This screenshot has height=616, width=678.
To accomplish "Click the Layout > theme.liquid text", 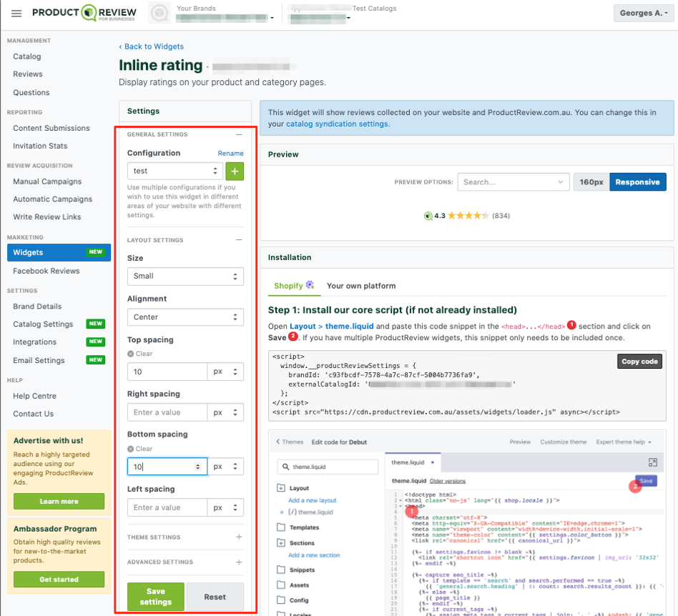I will click(331, 326).
